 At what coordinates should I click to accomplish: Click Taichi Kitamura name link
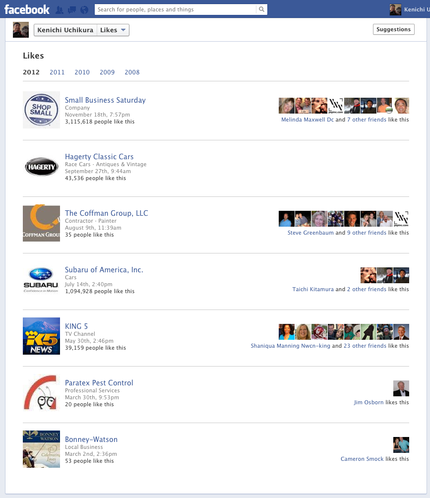point(313,289)
